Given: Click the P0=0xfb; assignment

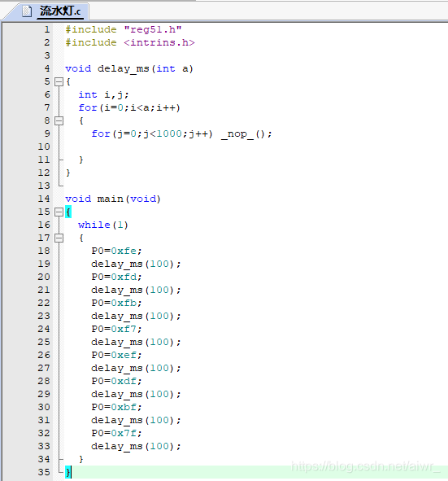Looking at the screenshot, I should coord(116,304).
